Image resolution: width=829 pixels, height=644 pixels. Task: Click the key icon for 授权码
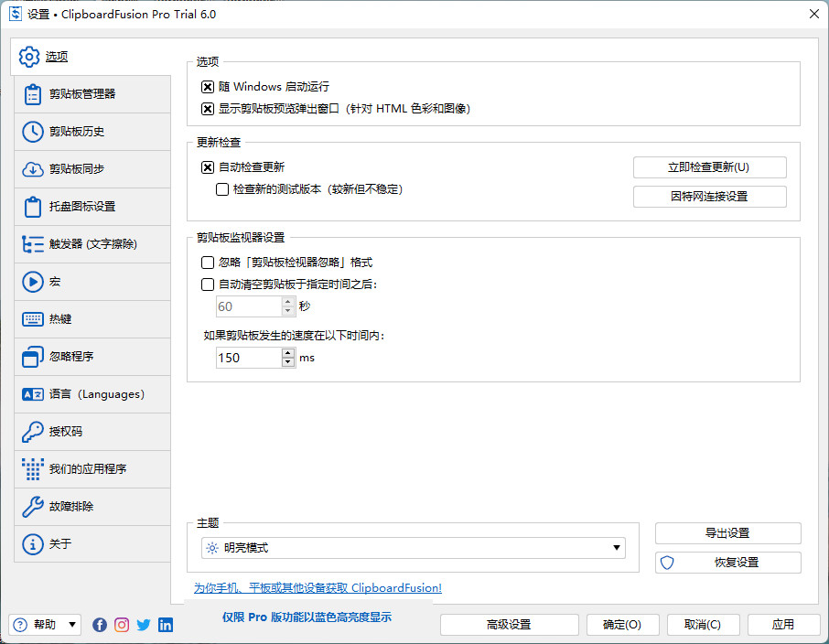pos(33,432)
